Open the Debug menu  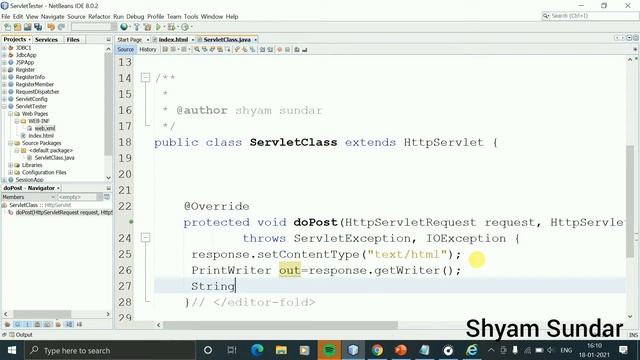(x=135, y=16)
